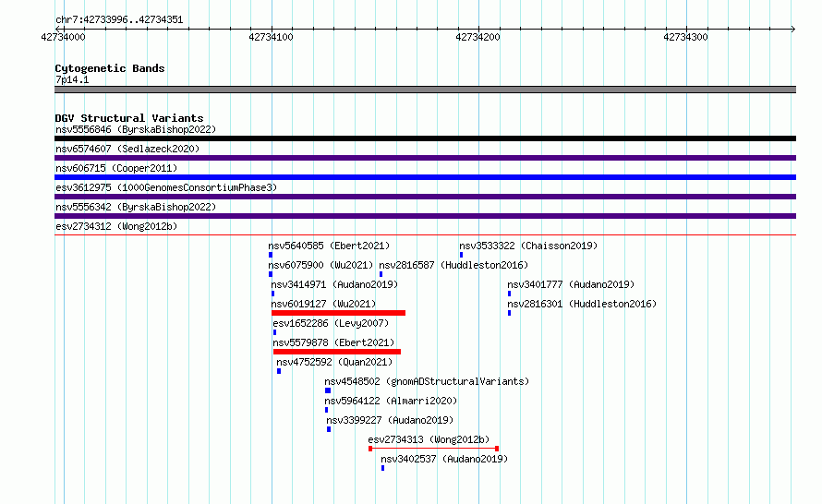Open nsv2816587 (Huddleston2016) label
Viewport: 822px width, 504px height.
click(x=453, y=265)
